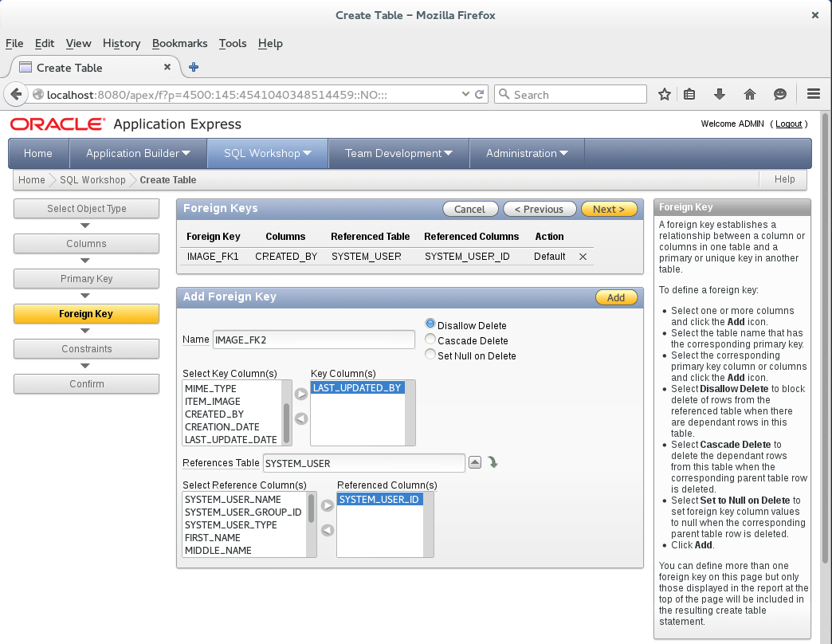Click the browser back arrow button

16,94
